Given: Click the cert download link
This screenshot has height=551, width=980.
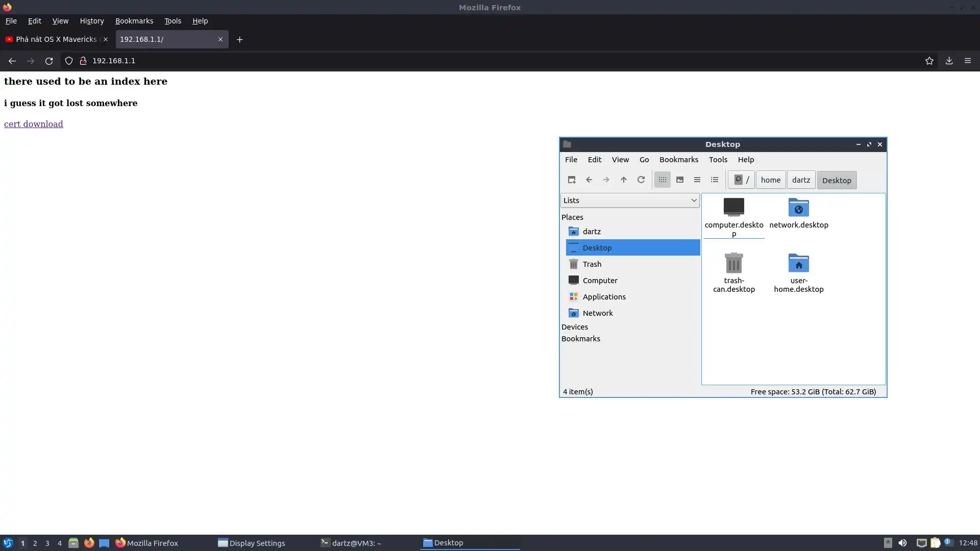Looking at the screenshot, I should pos(33,124).
